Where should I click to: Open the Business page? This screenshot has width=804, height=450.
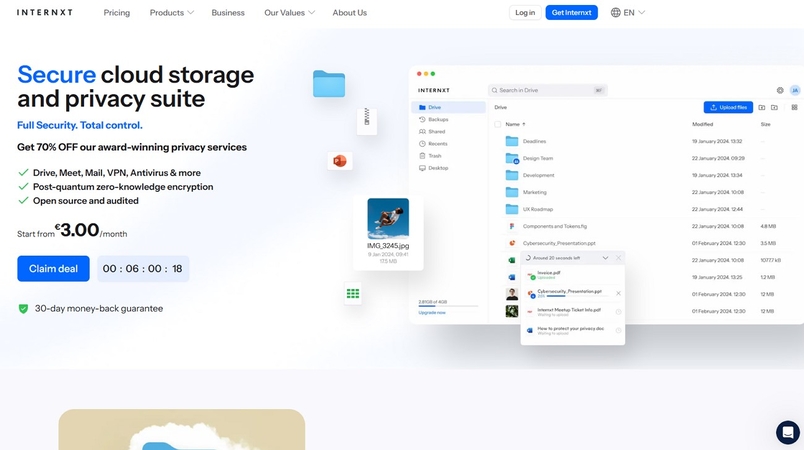(x=228, y=12)
